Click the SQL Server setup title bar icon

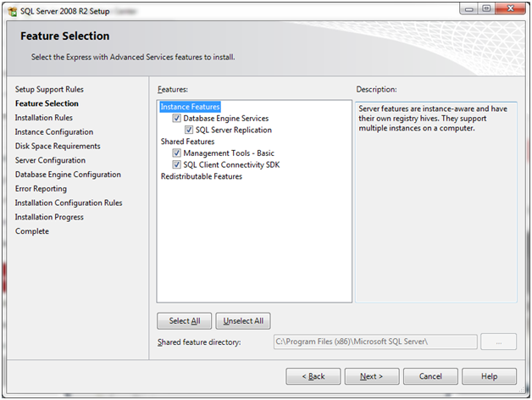(10, 8)
